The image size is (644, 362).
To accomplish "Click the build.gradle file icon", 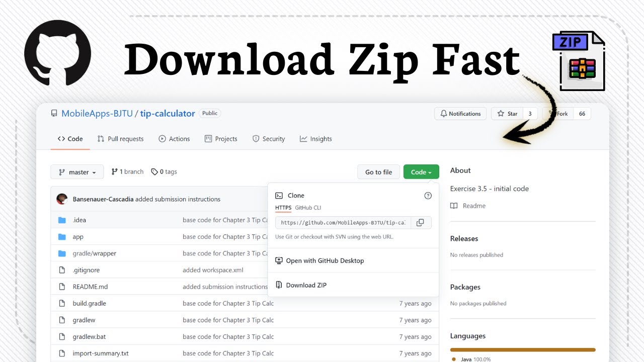I will pos(62,303).
